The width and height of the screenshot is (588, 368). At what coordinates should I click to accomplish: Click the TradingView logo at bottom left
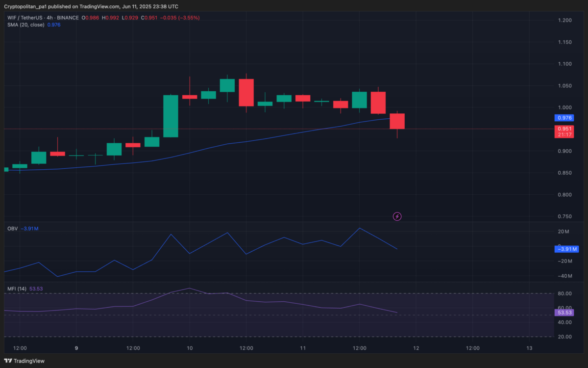(24, 361)
